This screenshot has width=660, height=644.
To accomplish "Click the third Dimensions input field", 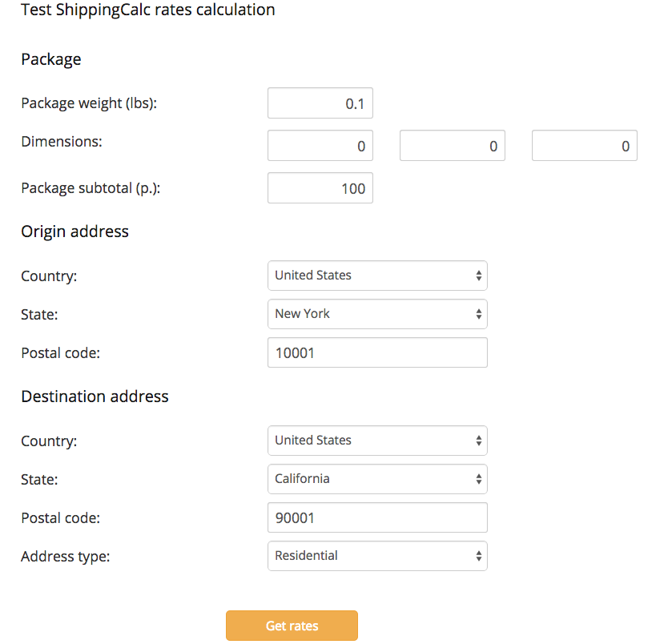I will click(x=584, y=145).
